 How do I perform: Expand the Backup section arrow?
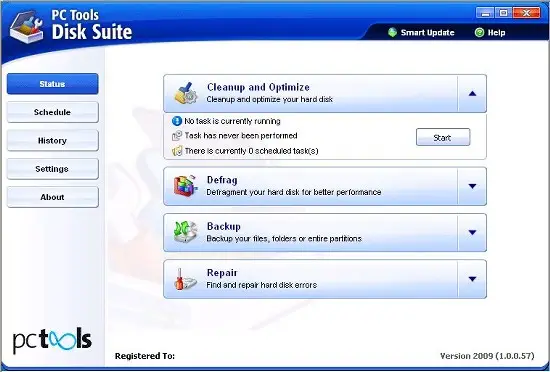pyautogui.click(x=472, y=232)
